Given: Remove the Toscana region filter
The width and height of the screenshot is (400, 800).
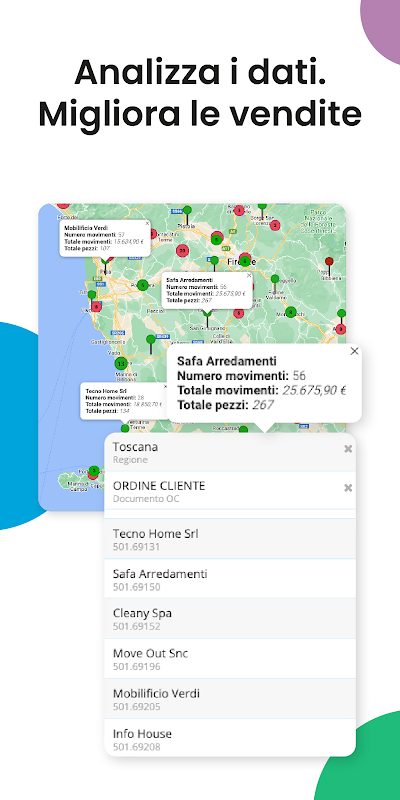Looking at the screenshot, I should (x=348, y=449).
